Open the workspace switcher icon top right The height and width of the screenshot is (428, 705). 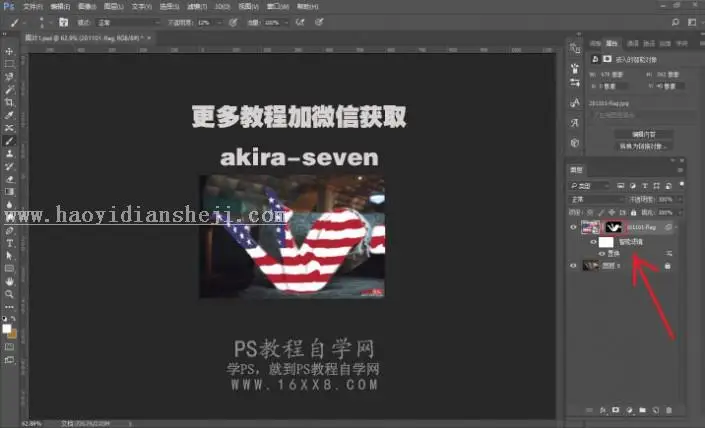tap(692, 22)
